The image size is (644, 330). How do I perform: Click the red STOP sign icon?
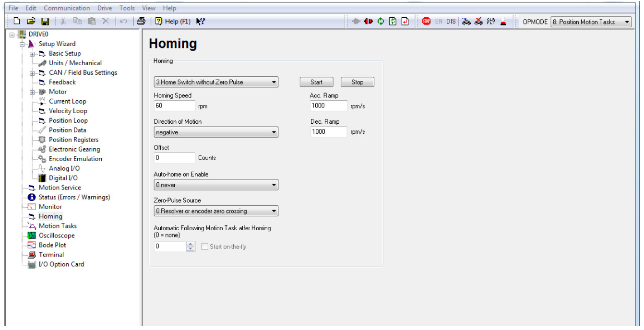[427, 22]
